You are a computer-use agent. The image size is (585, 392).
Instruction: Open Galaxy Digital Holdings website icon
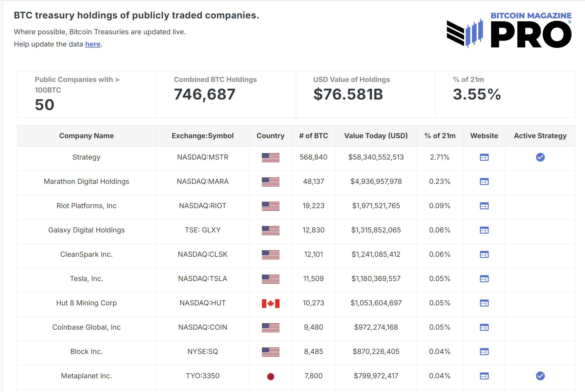(484, 230)
